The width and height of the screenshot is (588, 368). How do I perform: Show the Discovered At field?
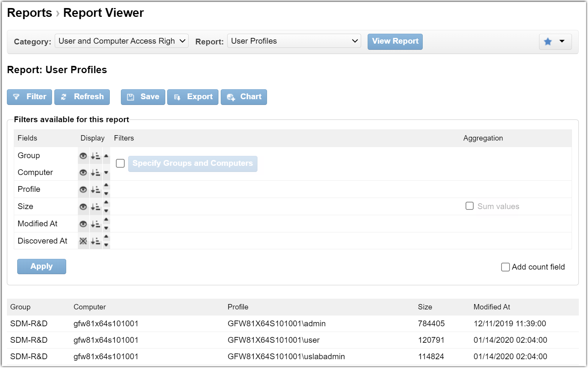[83, 241]
